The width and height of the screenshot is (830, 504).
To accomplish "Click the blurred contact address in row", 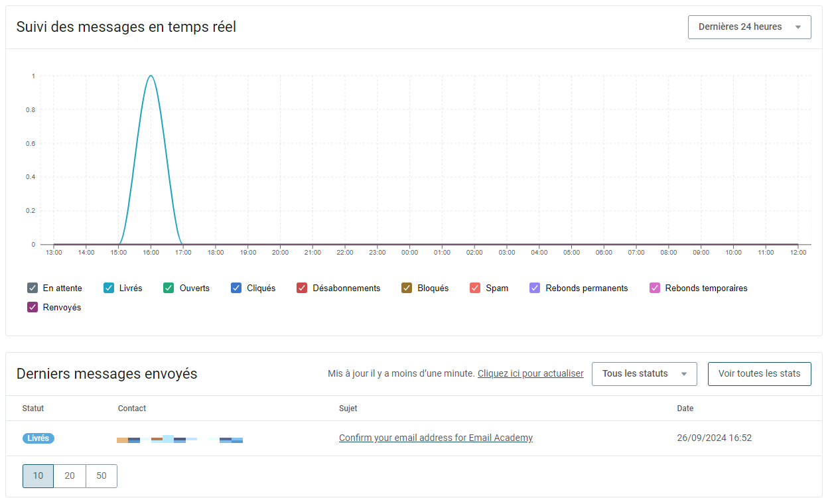I will [x=180, y=439].
